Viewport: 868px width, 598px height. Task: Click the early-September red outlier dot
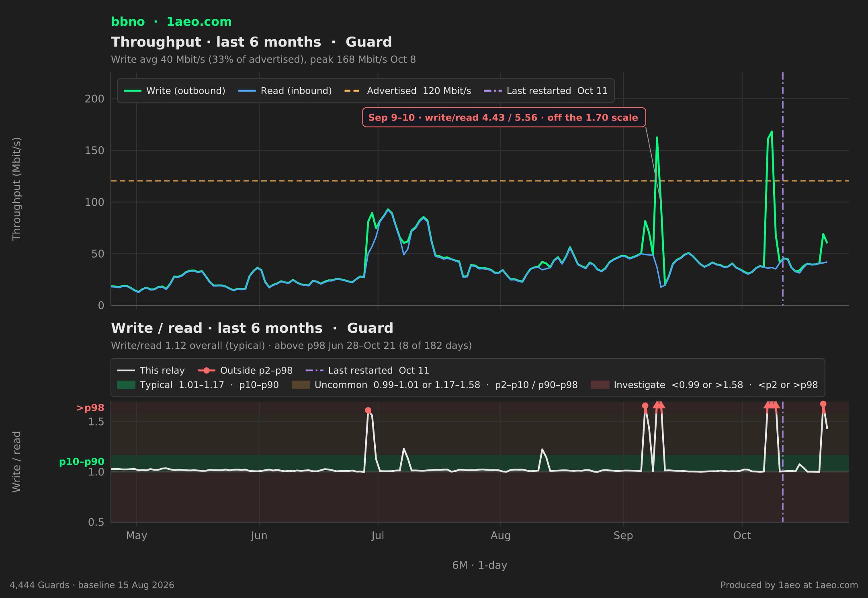pyautogui.click(x=645, y=405)
